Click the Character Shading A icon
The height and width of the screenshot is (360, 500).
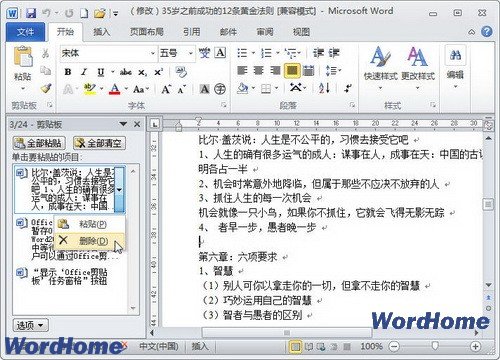[x=204, y=89]
